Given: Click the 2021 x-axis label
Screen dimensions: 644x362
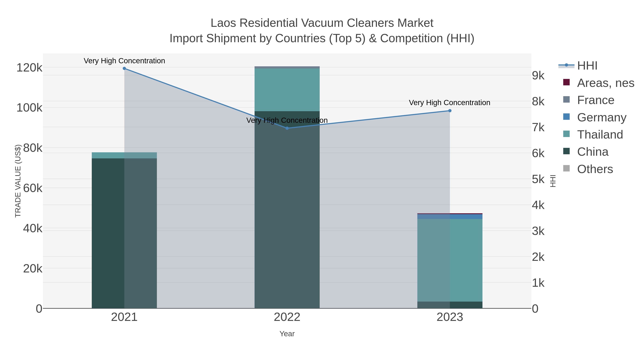Looking at the screenshot, I should tap(124, 317).
